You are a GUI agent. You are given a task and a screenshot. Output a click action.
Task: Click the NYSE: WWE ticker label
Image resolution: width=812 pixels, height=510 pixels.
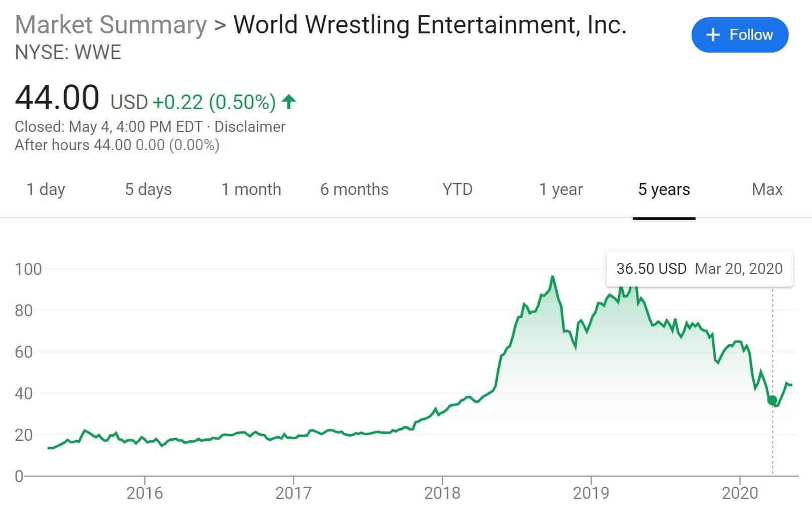[x=68, y=52]
